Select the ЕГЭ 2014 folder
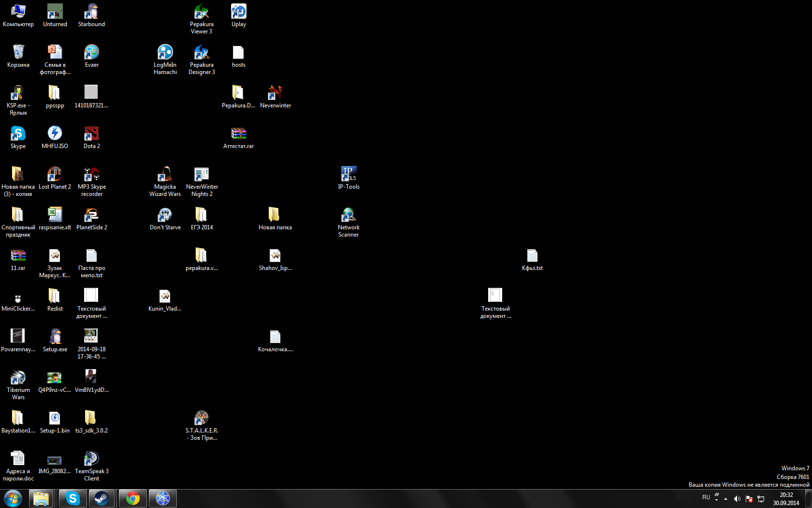Image resolution: width=812 pixels, height=508 pixels. pos(202,215)
